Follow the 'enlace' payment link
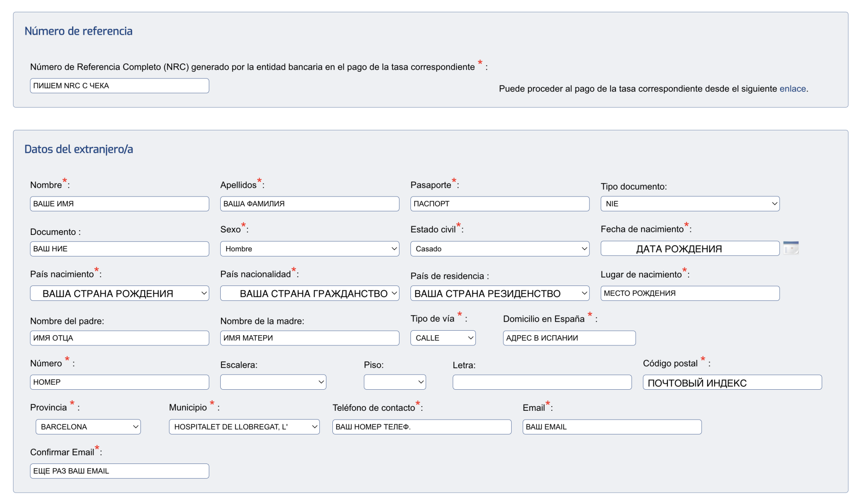The image size is (864, 504). coord(792,89)
